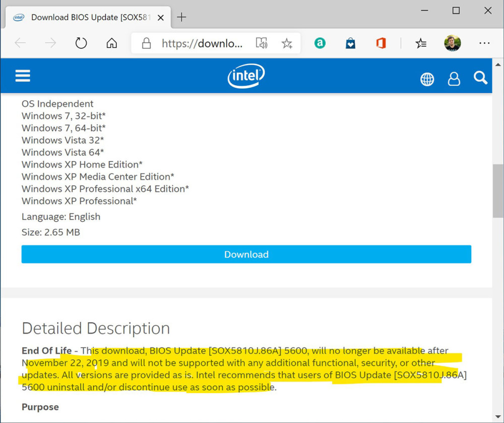Close the Download BIOS Update tab

coord(161,18)
